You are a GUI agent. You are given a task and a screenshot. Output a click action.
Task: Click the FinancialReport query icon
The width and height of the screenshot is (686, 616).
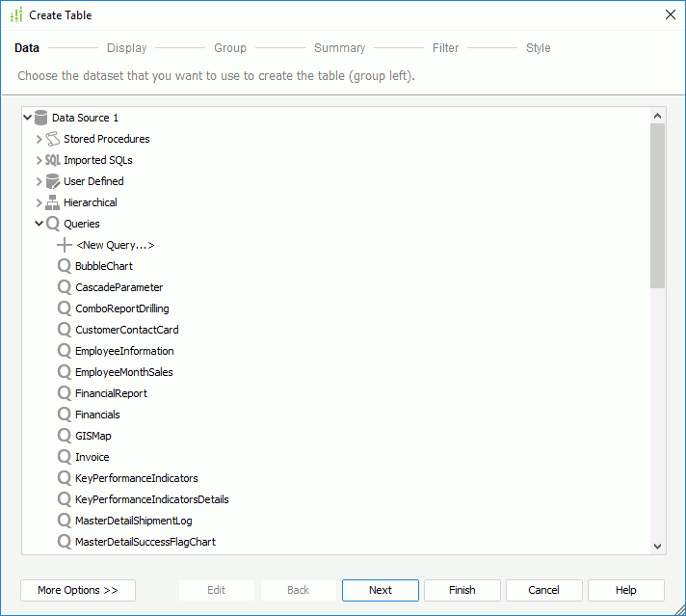[65, 393]
